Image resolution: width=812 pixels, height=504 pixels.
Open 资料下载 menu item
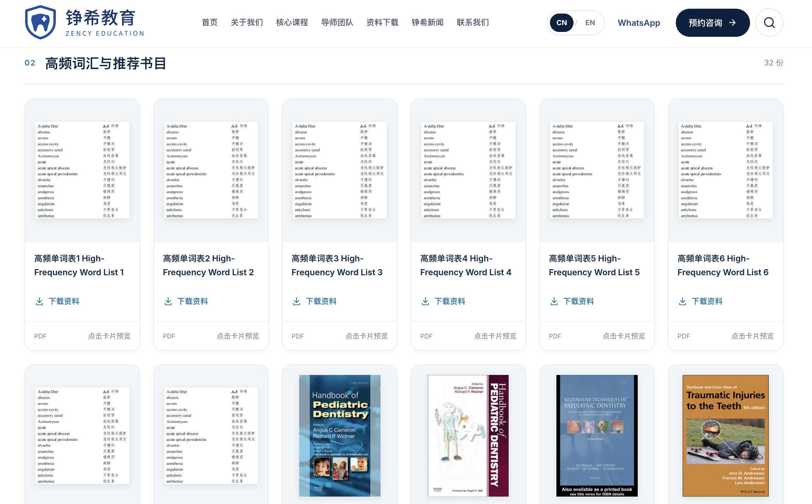pos(382,23)
